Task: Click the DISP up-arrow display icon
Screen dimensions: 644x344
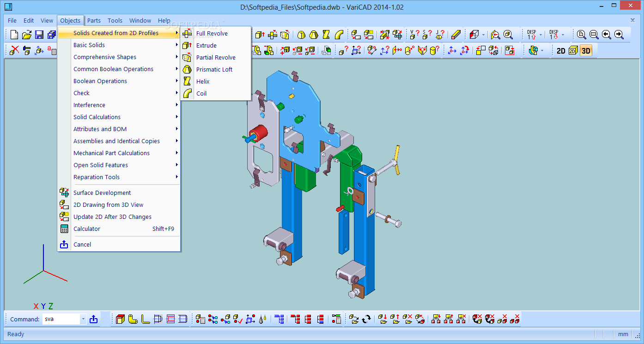Action: tap(531, 35)
